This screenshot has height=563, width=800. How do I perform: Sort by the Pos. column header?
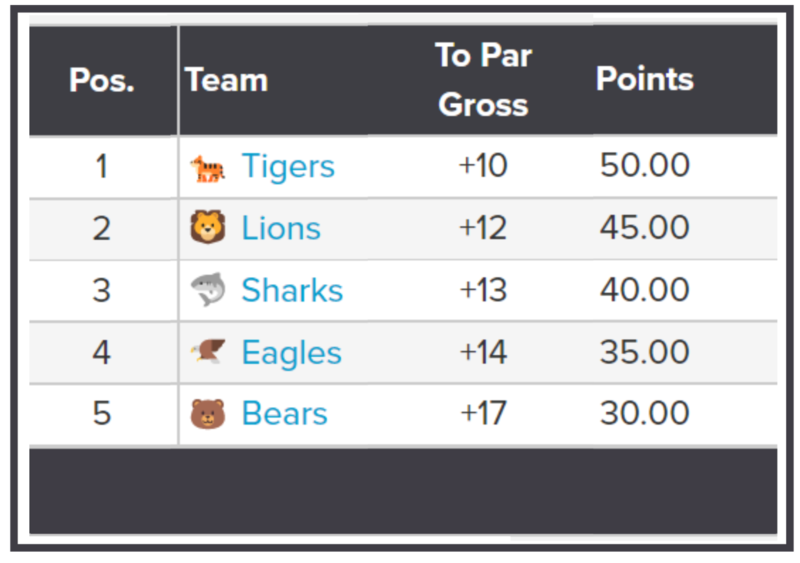pyautogui.click(x=102, y=80)
